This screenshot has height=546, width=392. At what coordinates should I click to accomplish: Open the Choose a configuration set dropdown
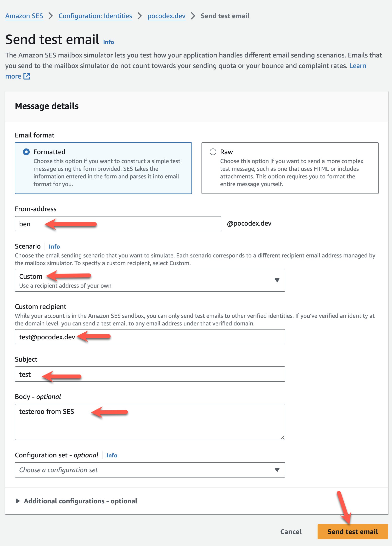click(x=150, y=470)
